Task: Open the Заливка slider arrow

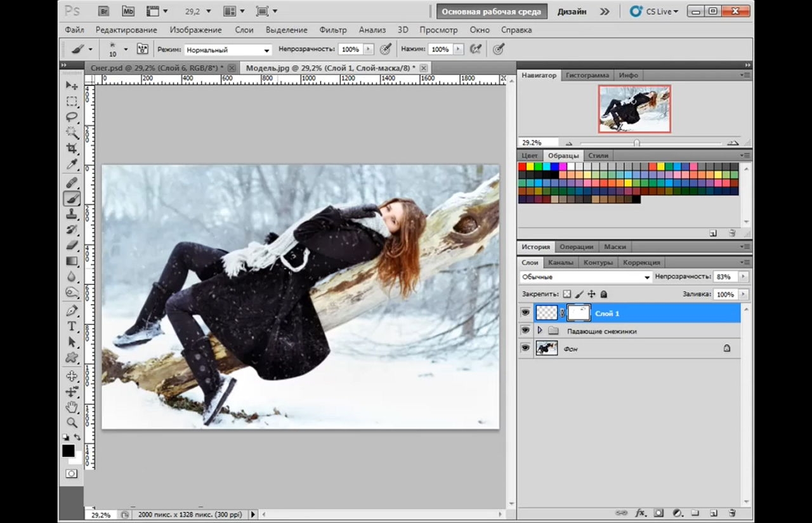Action: click(743, 295)
